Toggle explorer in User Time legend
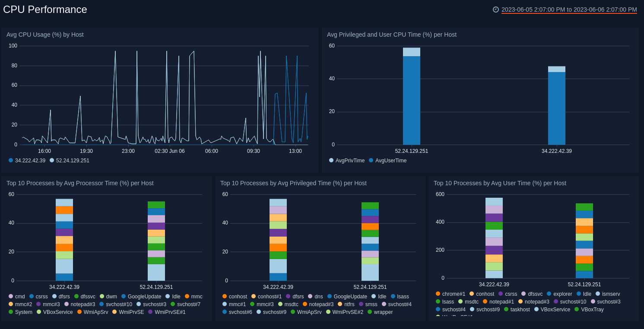The height and width of the screenshot is (329, 644). (x=559, y=294)
